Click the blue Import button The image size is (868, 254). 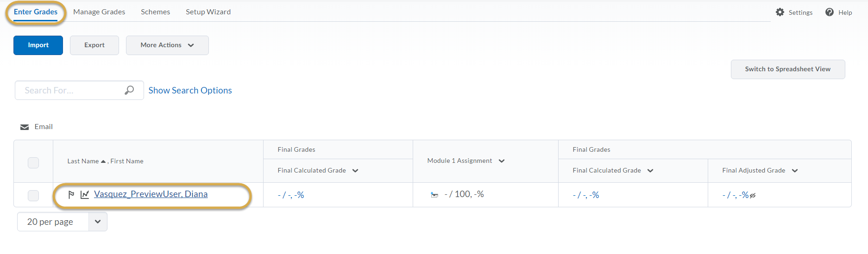(38, 45)
